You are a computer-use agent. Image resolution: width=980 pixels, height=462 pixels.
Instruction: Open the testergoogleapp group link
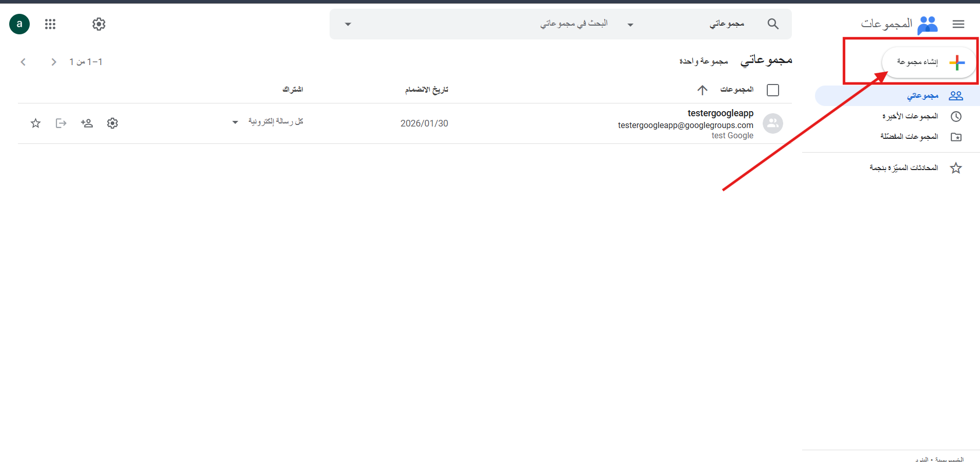tap(720, 113)
